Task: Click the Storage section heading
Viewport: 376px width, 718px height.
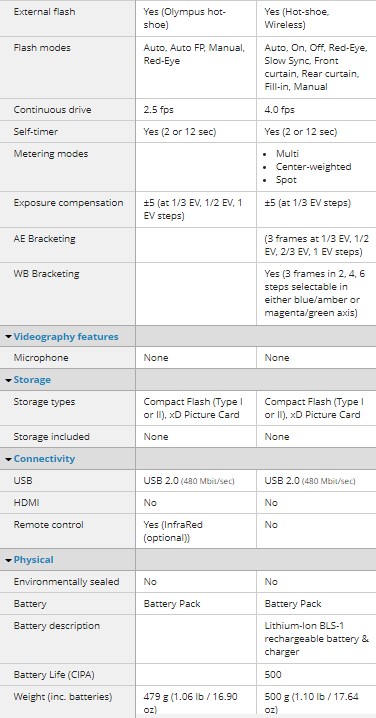Action: click(x=32, y=380)
